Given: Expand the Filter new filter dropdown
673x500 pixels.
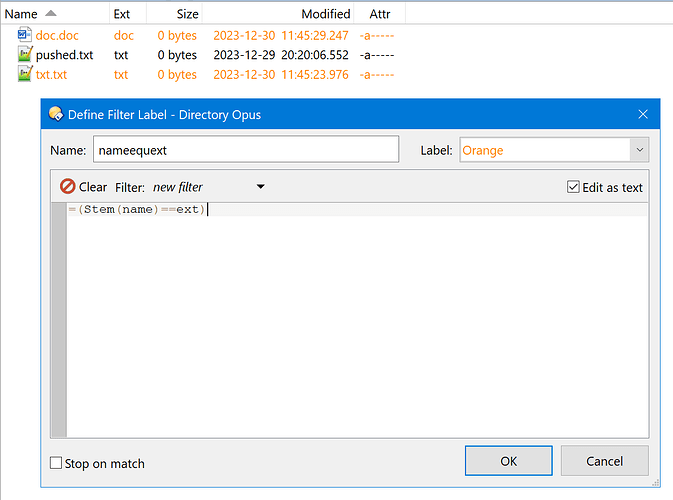Looking at the screenshot, I should coord(260,187).
